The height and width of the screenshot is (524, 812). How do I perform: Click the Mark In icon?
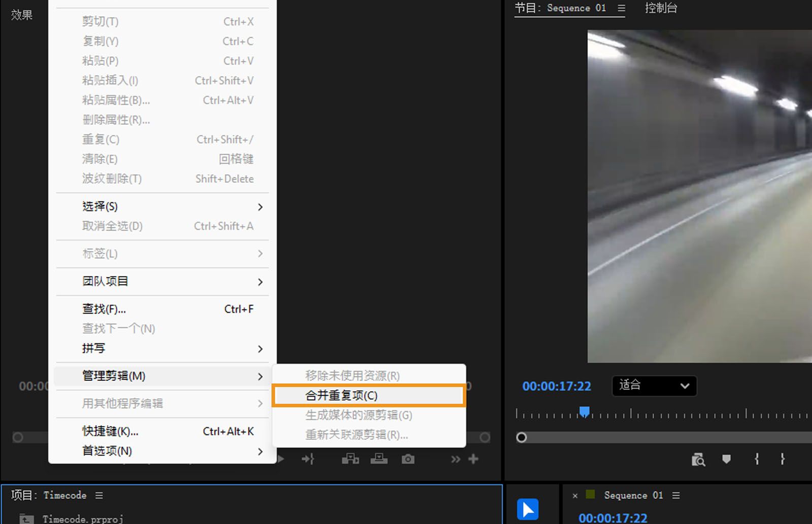pos(756,459)
